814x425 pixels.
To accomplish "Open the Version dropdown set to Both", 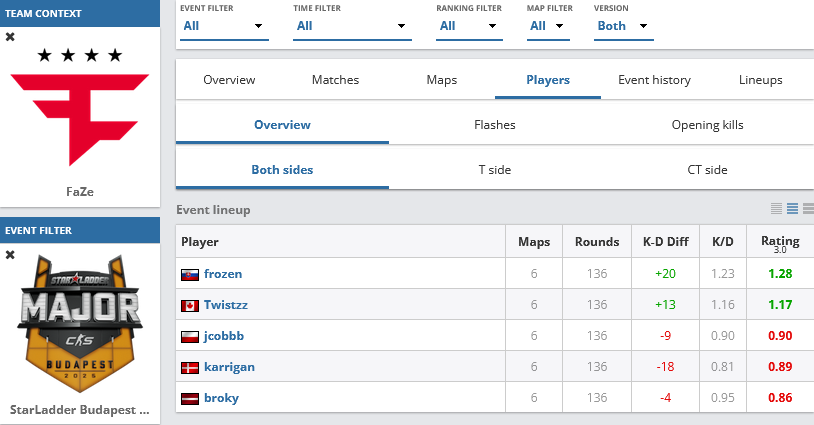I will (623, 26).
